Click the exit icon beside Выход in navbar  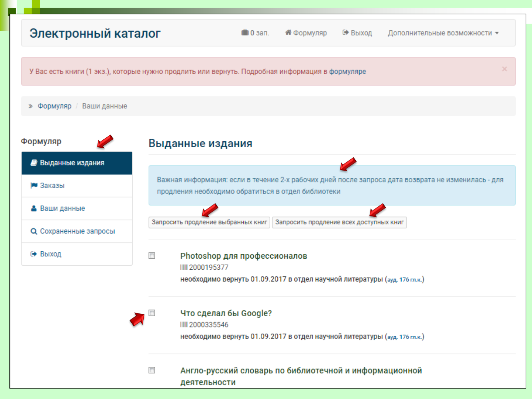[345, 33]
